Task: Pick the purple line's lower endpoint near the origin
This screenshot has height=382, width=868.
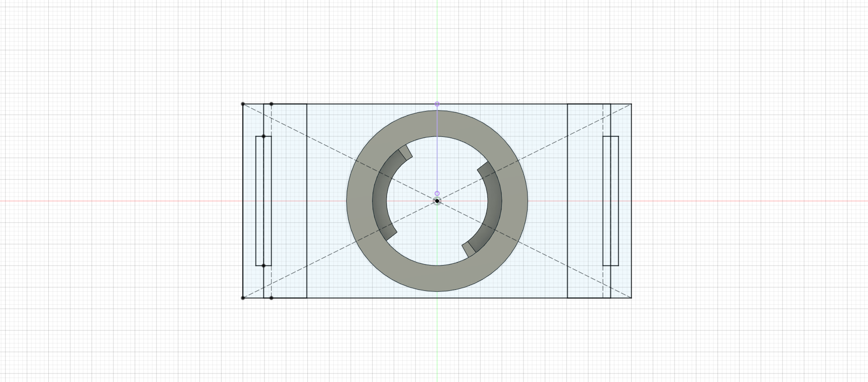Action: coord(437,194)
